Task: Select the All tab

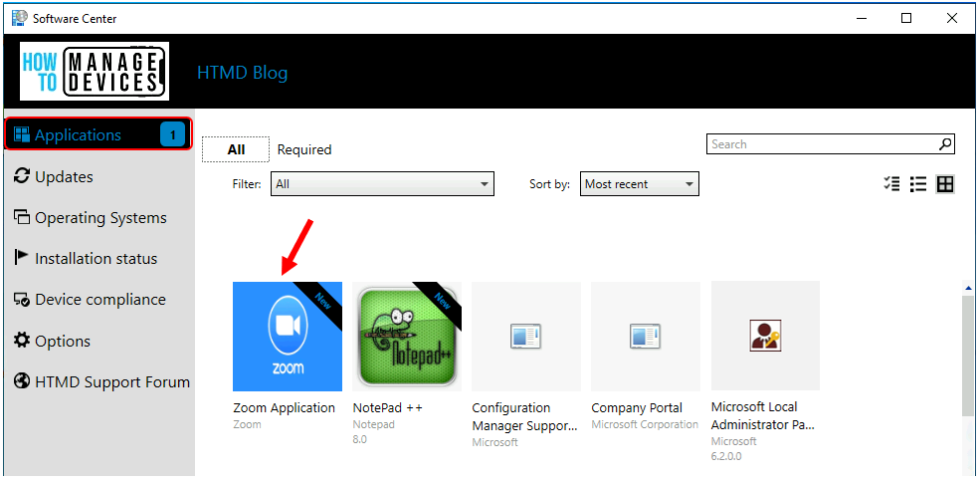Action: (x=236, y=149)
